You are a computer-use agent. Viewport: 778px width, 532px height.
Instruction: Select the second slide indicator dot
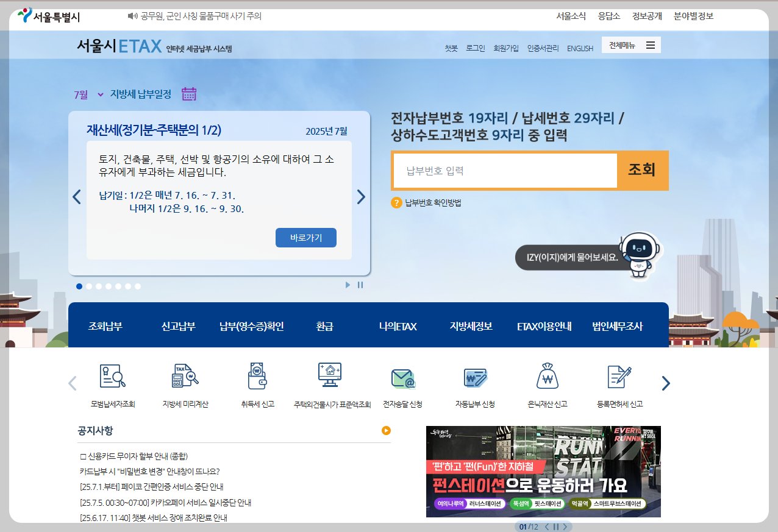(89, 286)
